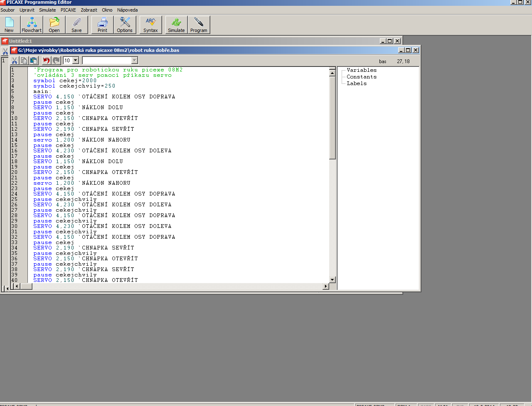
Task: Click Copy icon in editor toolbar
Action: 24,61
